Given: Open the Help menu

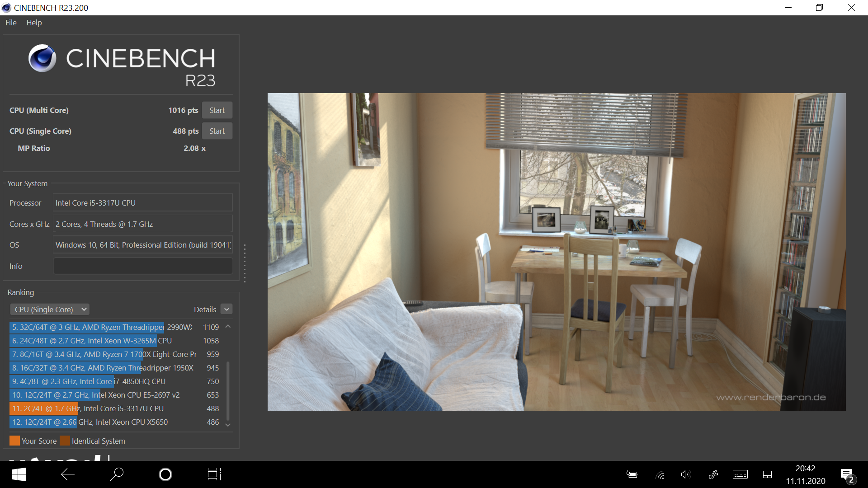Looking at the screenshot, I should coord(34,23).
